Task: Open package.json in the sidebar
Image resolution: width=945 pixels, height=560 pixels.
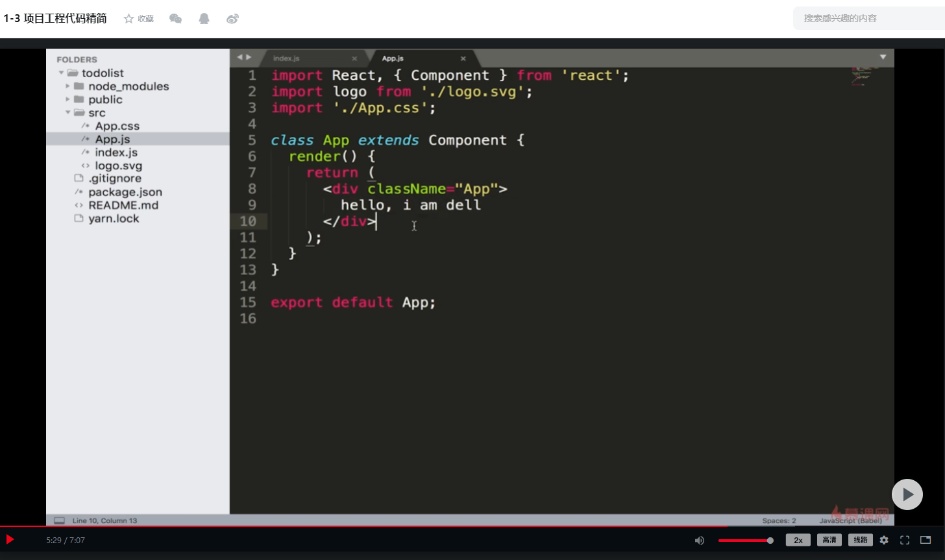Action: coord(125,192)
